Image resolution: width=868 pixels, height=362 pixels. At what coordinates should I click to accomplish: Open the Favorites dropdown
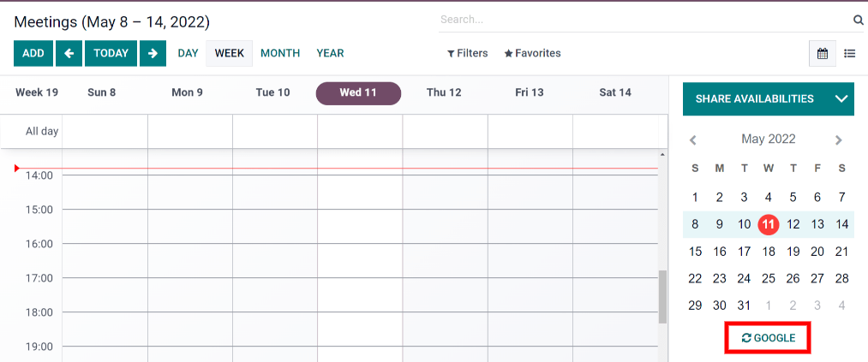(532, 53)
